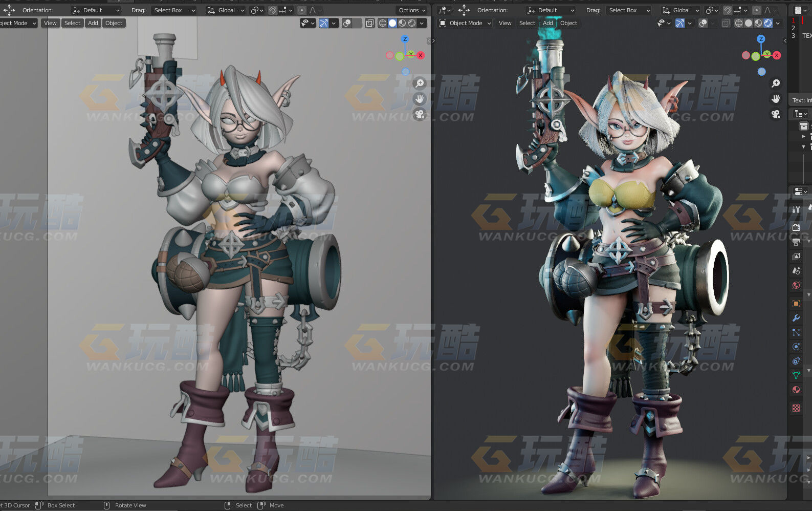
Task: Open the Object properties tab
Action: (x=796, y=304)
